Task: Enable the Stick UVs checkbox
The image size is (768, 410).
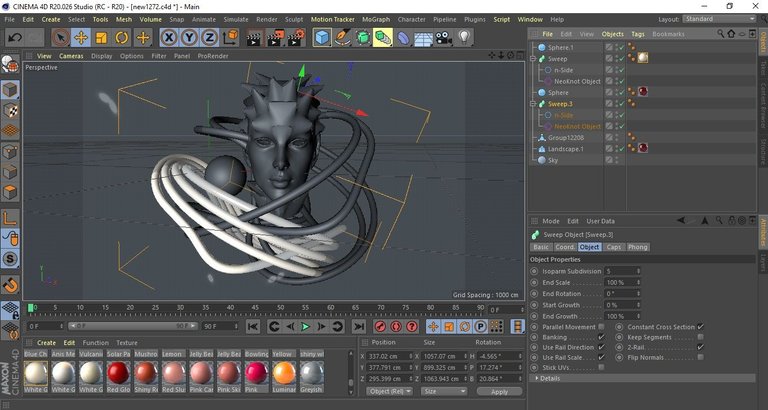Action: tap(601, 367)
